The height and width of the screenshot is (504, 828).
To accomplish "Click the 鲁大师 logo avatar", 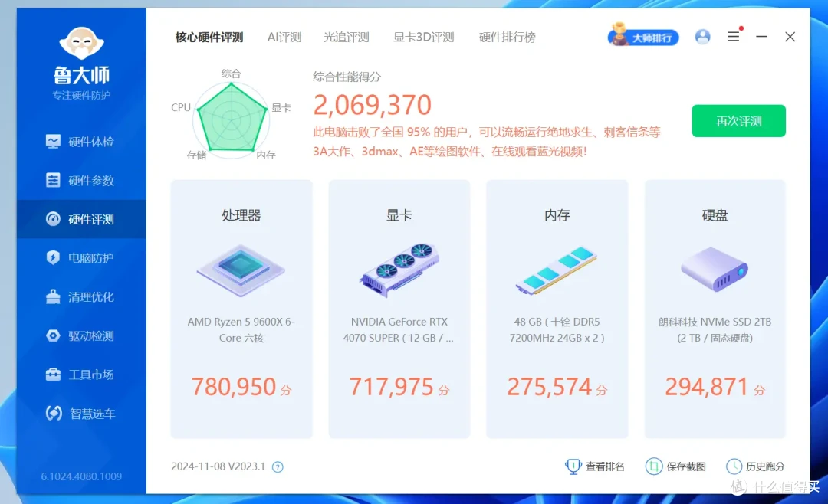I will point(81,43).
